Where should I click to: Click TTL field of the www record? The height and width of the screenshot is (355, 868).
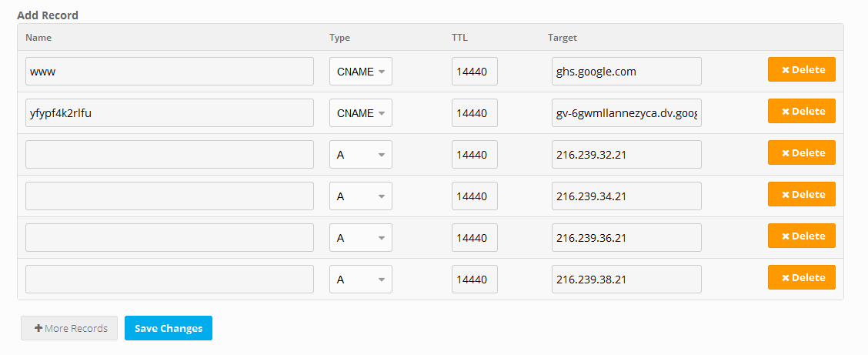[x=474, y=72]
